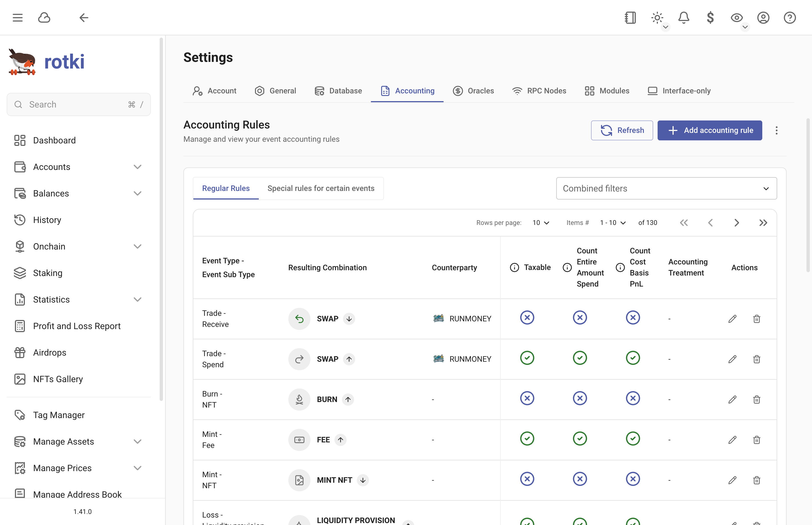Select the Regular Rules tab
Viewport: 812px width, 525px height.
tap(226, 188)
